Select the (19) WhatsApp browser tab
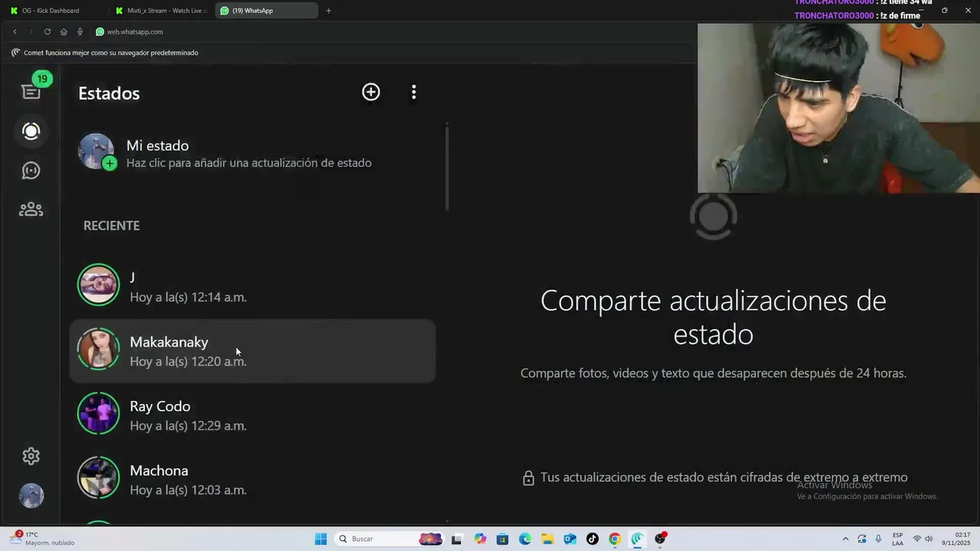 266,11
